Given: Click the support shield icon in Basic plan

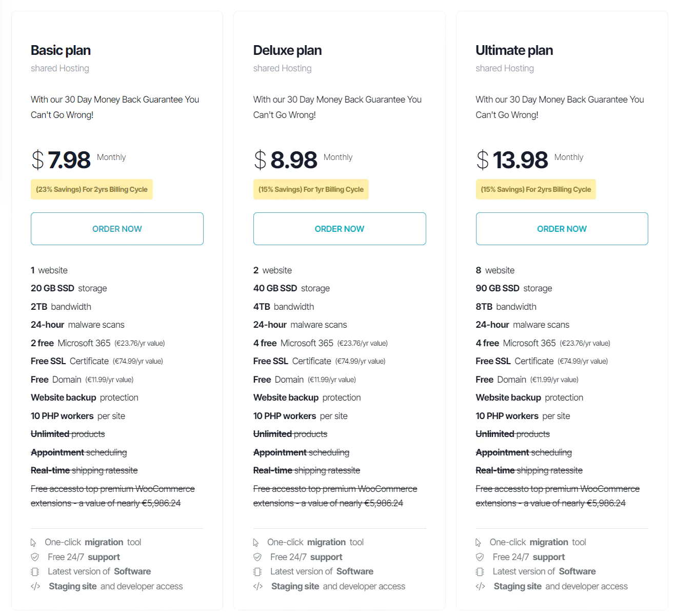Looking at the screenshot, I should [x=35, y=557].
